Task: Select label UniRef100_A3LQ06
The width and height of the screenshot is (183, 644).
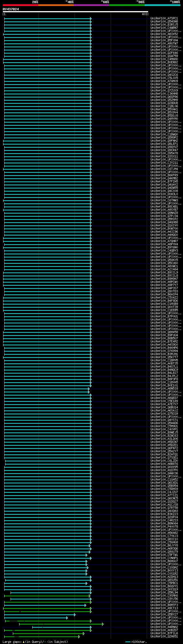Action: pyautogui.click(x=164, y=439)
